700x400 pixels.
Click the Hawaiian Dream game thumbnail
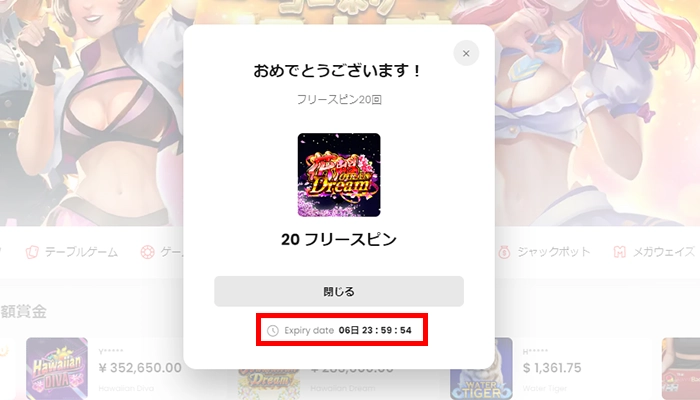[x=269, y=383]
